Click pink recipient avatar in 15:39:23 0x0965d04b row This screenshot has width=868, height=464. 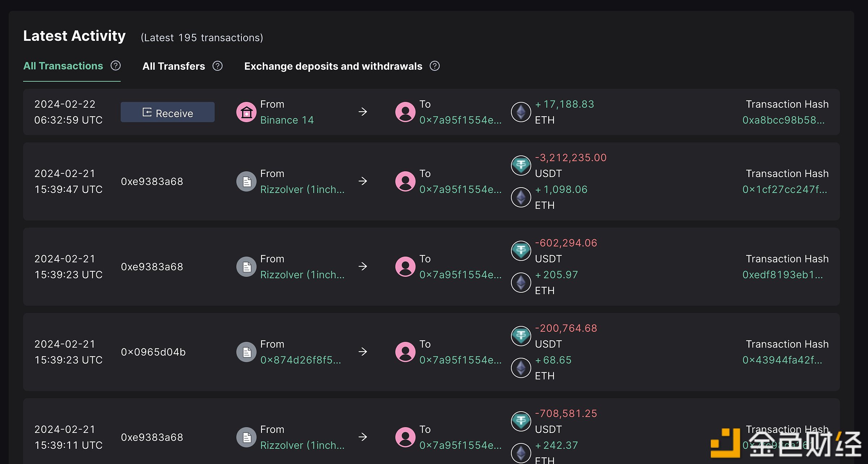[x=405, y=352]
